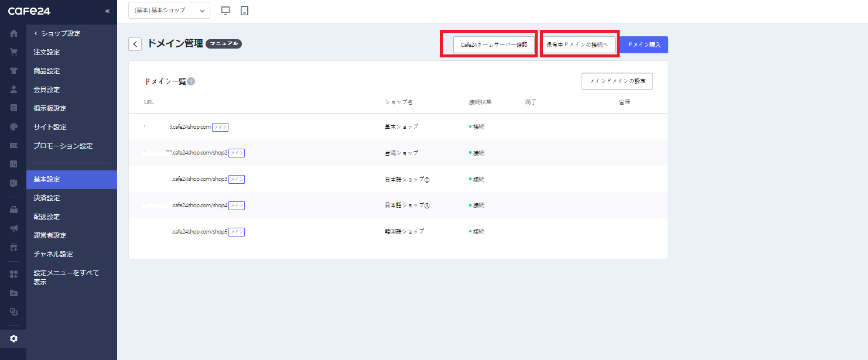
Task: Open the home icon in sidebar
Action: click(13, 33)
